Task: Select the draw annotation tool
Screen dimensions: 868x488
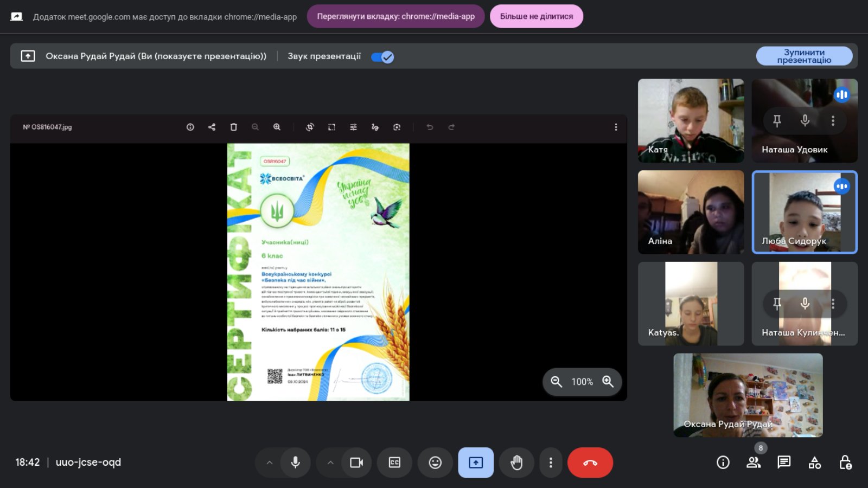Action: (375, 127)
